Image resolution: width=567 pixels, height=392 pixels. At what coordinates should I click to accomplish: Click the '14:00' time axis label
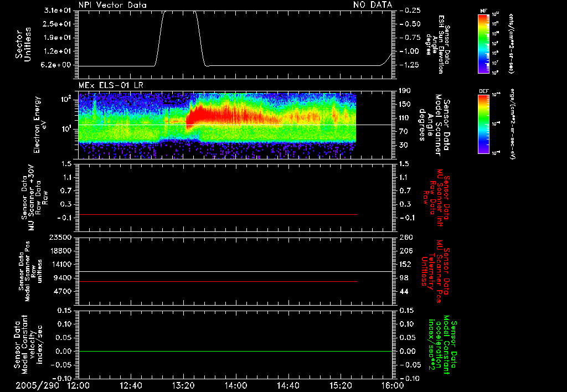coord(236,385)
